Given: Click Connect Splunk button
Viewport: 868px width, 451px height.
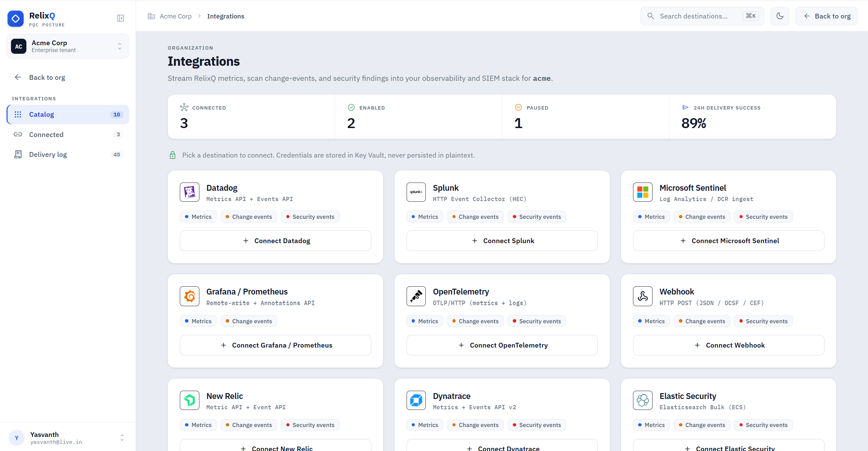Looking at the screenshot, I should [x=502, y=241].
